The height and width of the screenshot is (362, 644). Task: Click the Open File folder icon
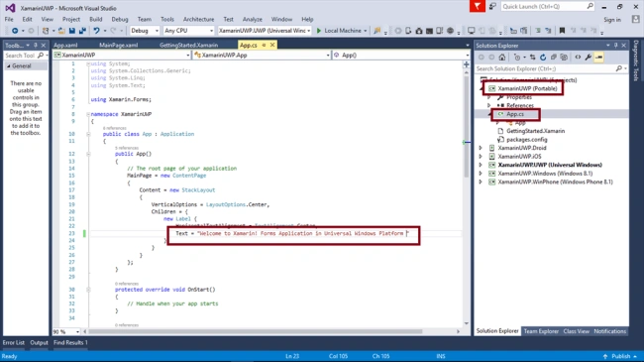coord(61,31)
